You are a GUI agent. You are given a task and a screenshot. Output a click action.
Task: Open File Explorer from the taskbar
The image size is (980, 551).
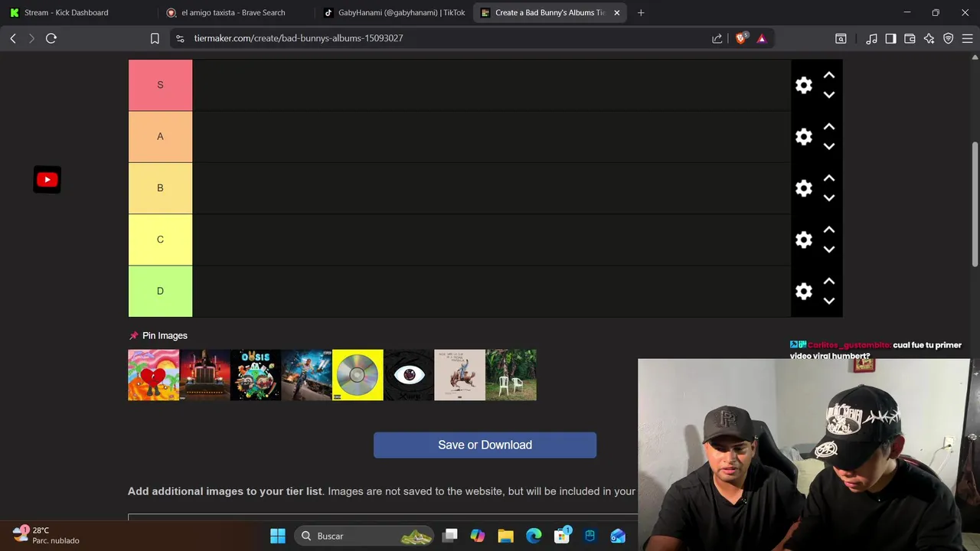point(505,536)
